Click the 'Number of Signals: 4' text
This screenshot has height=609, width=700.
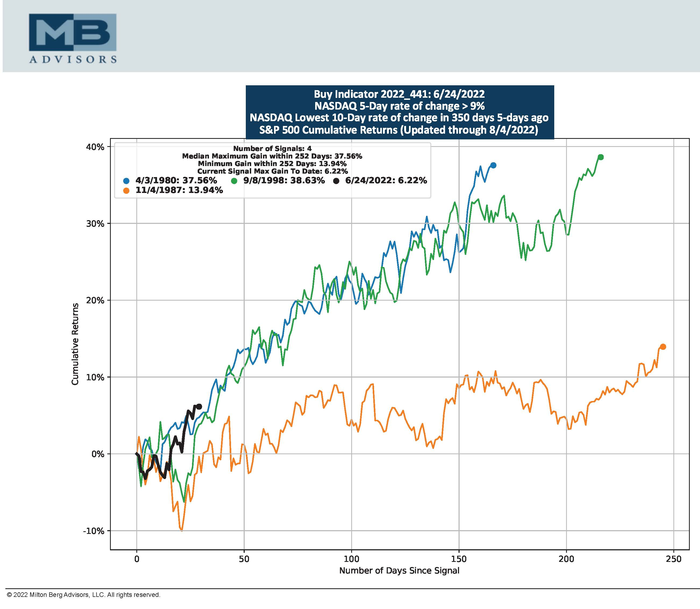coord(272,149)
